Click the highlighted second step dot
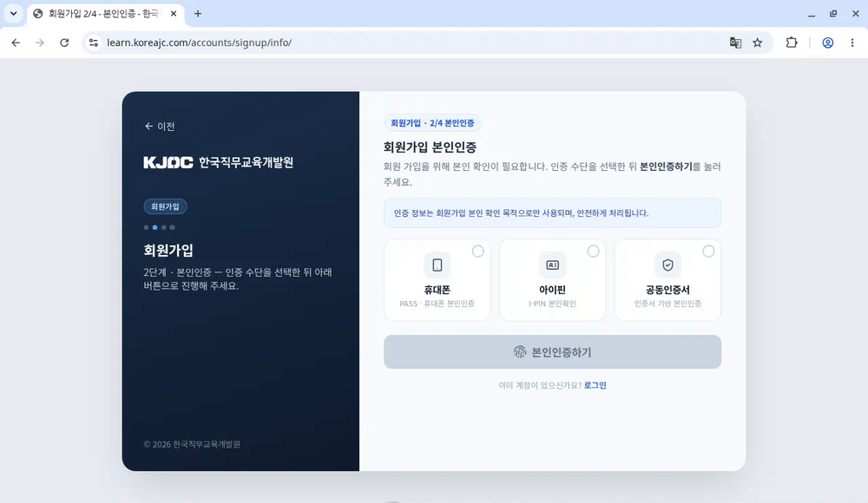Viewport: 868px width, 503px height. click(155, 227)
